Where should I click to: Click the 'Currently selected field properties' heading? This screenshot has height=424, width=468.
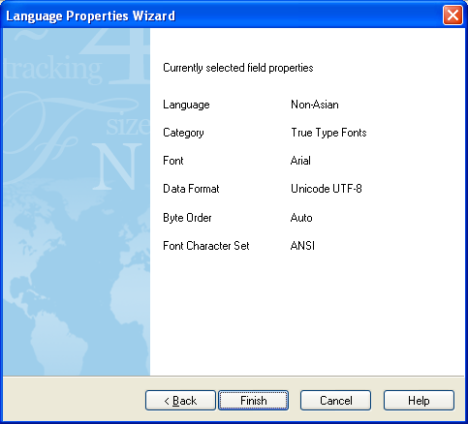tap(238, 68)
